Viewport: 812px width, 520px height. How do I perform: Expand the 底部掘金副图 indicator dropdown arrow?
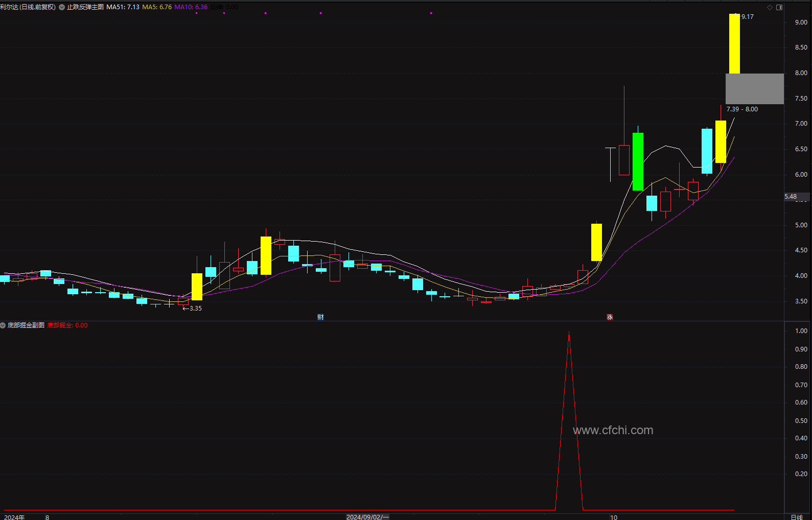click(x=3, y=325)
